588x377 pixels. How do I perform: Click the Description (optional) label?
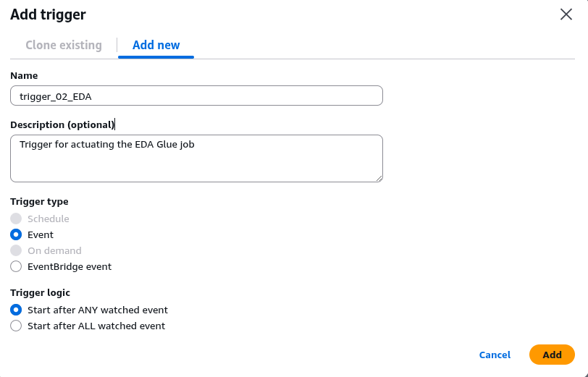(x=62, y=124)
